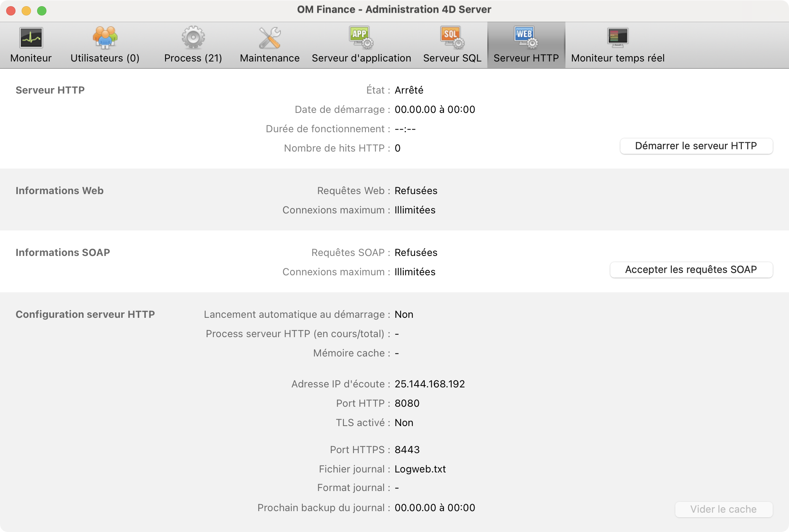Open the Moniteur heartbeat icon

tap(31, 38)
